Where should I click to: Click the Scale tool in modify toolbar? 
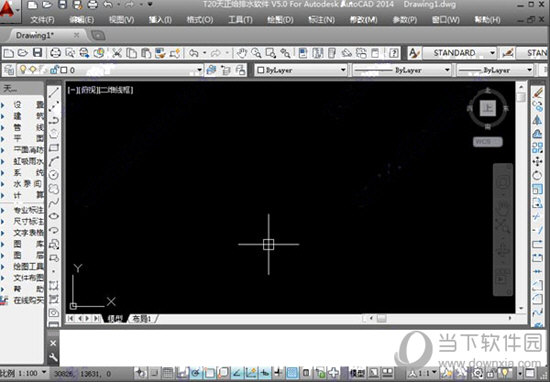[537, 189]
